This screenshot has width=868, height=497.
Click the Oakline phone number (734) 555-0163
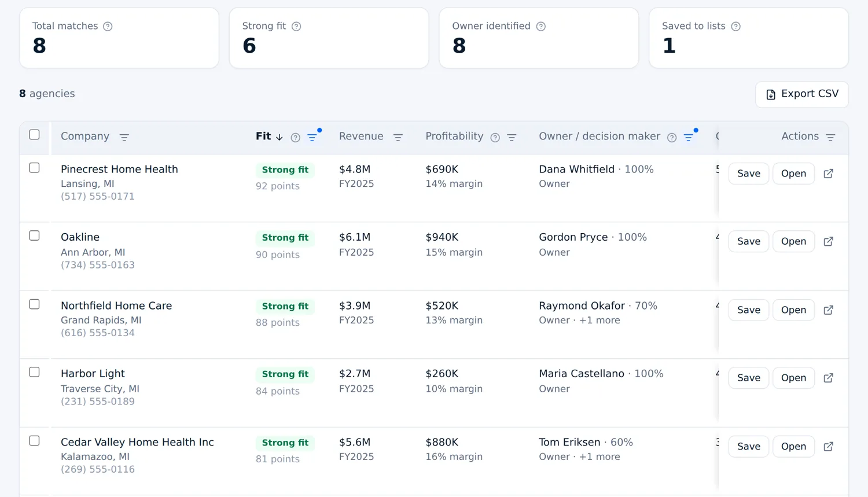click(98, 265)
